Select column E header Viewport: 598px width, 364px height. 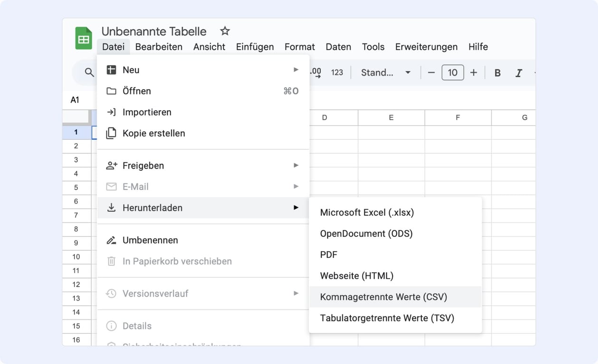coord(391,118)
